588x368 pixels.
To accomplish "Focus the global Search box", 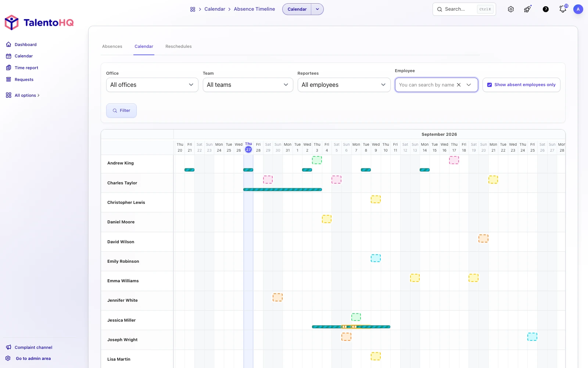I will tap(464, 9).
